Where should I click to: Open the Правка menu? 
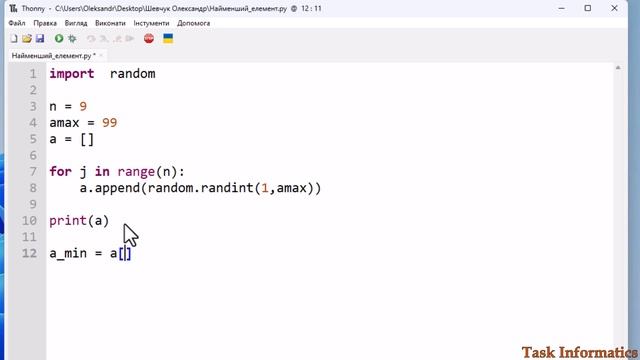(45, 23)
